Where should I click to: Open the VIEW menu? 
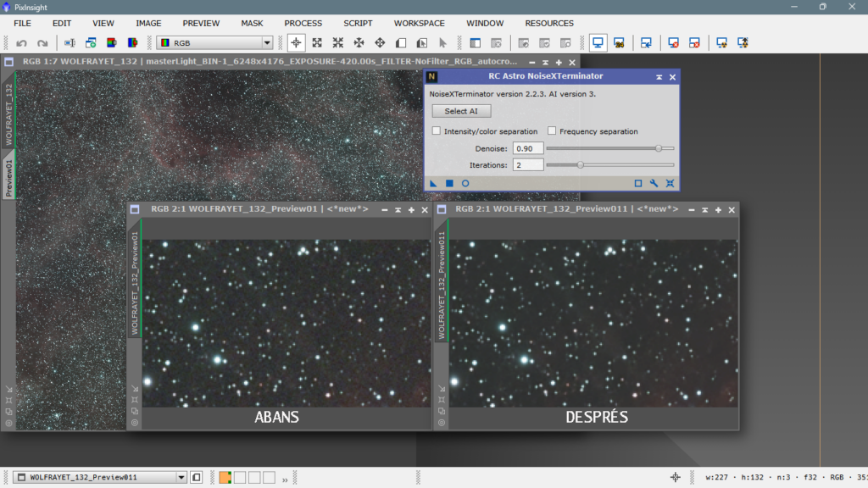(103, 23)
